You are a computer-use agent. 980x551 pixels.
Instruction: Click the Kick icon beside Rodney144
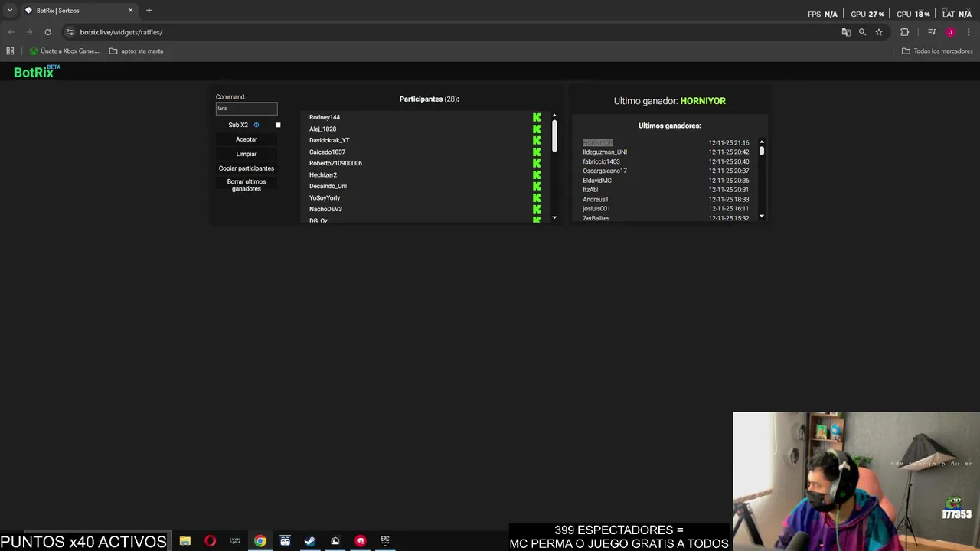(x=537, y=117)
